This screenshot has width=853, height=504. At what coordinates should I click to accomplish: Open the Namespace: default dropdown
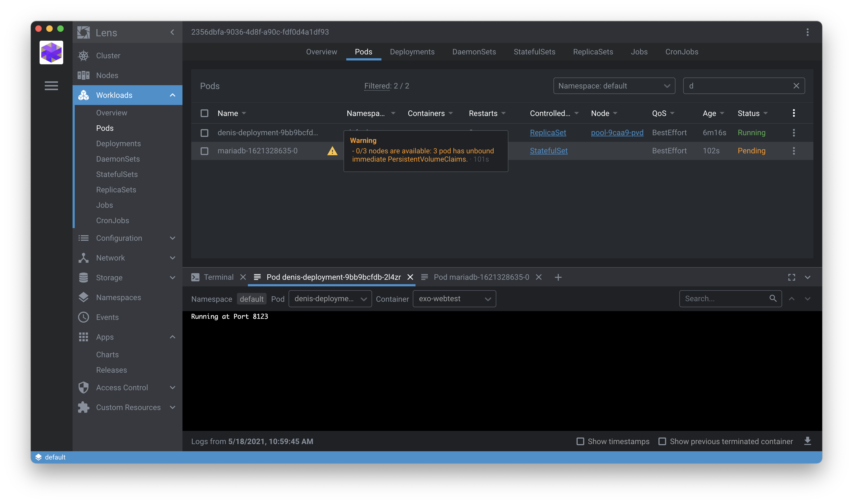click(x=614, y=86)
